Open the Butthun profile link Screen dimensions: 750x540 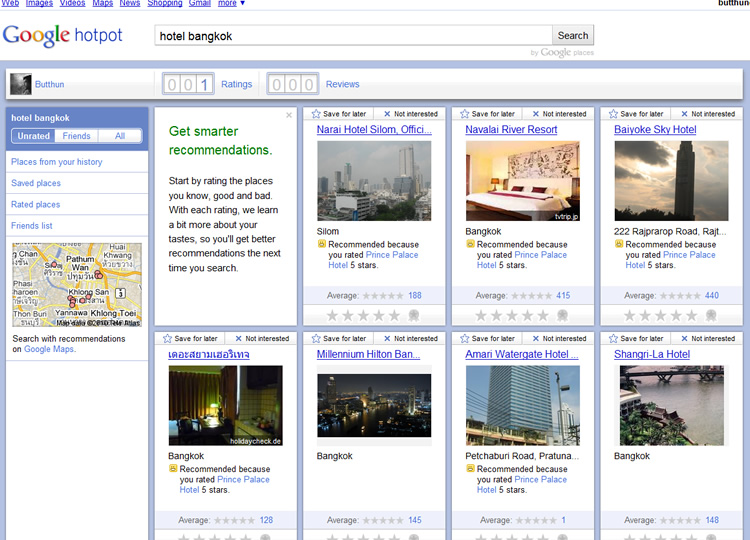coord(49,84)
